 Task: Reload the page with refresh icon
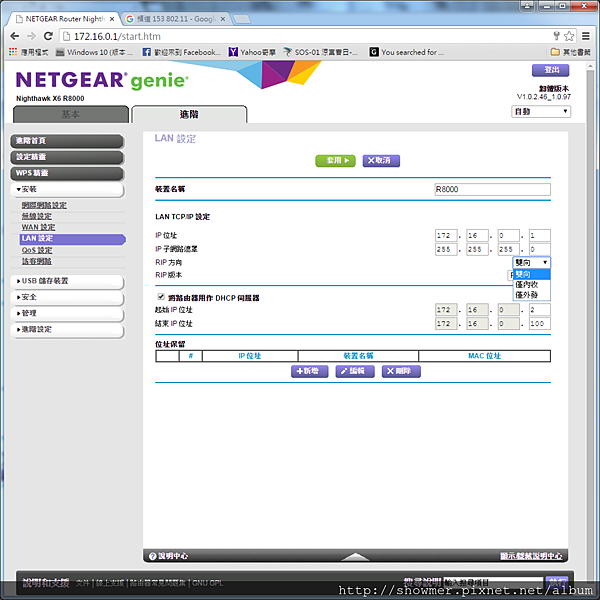point(48,36)
